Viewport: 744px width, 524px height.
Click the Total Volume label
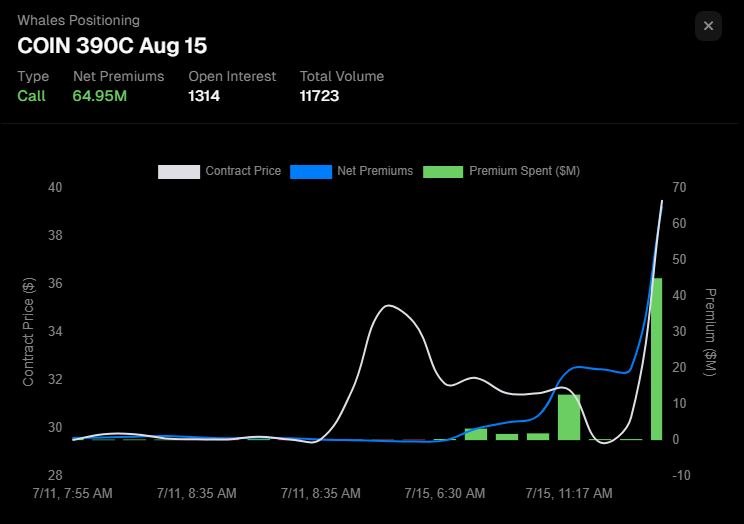342,76
